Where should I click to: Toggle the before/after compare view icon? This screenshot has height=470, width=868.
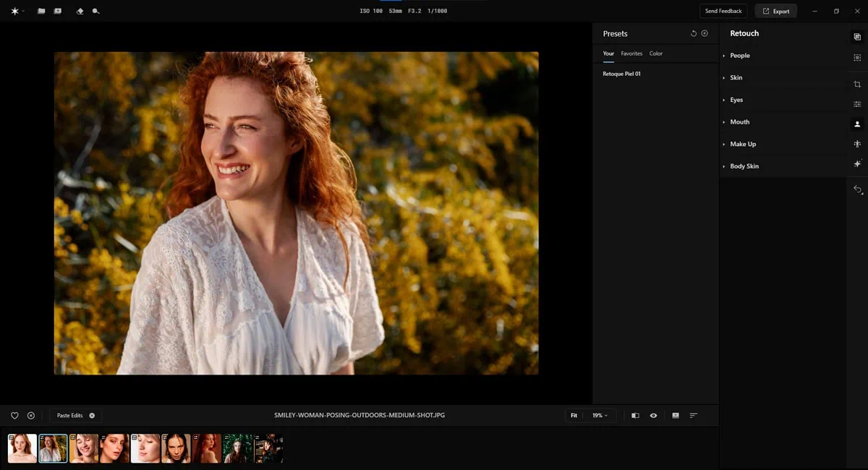[x=635, y=416]
